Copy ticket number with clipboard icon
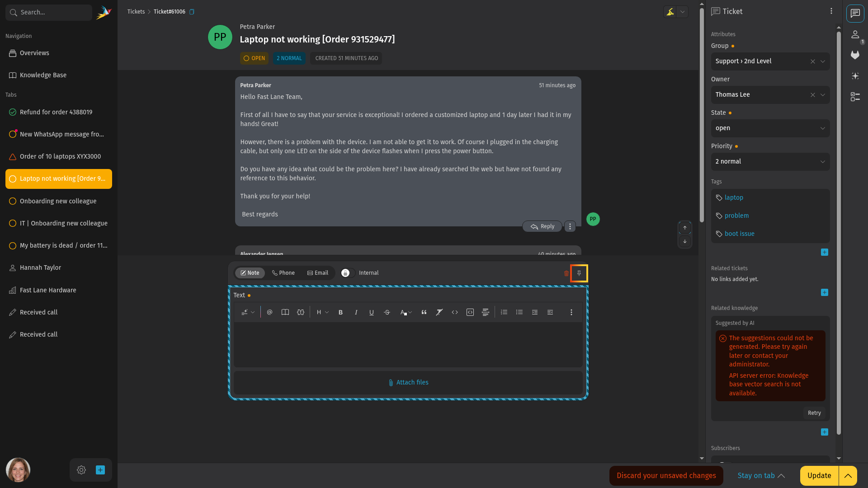This screenshot has width=868, height=488. (x=192, y=12)
